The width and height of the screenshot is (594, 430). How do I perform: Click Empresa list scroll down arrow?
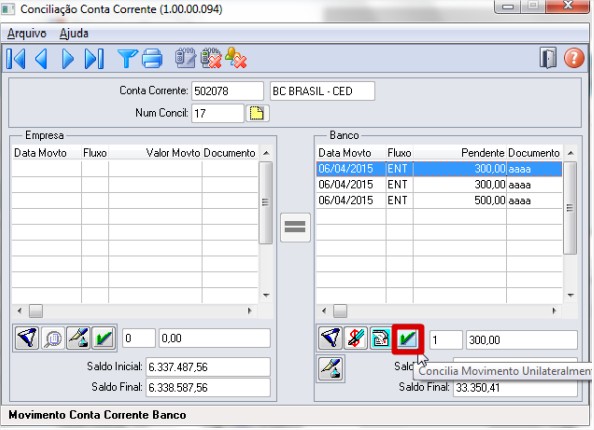point(266,295)
